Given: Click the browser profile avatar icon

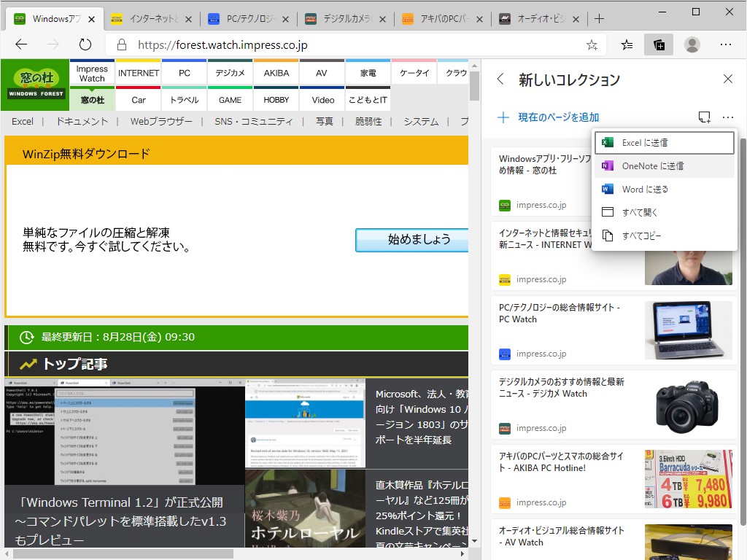Looking at the screenshot, I should pos(692,44).
